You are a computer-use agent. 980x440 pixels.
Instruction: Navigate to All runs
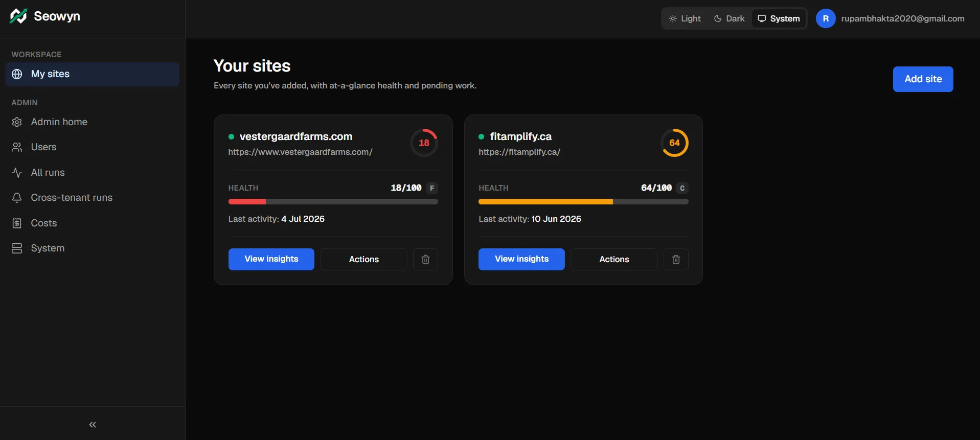93,173
